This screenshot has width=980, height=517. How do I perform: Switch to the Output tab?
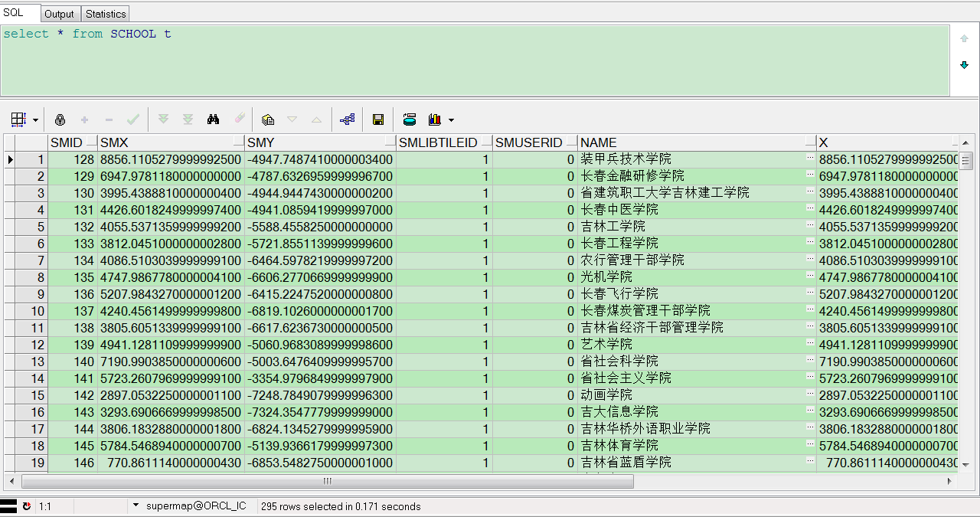[x=60, y=13]
